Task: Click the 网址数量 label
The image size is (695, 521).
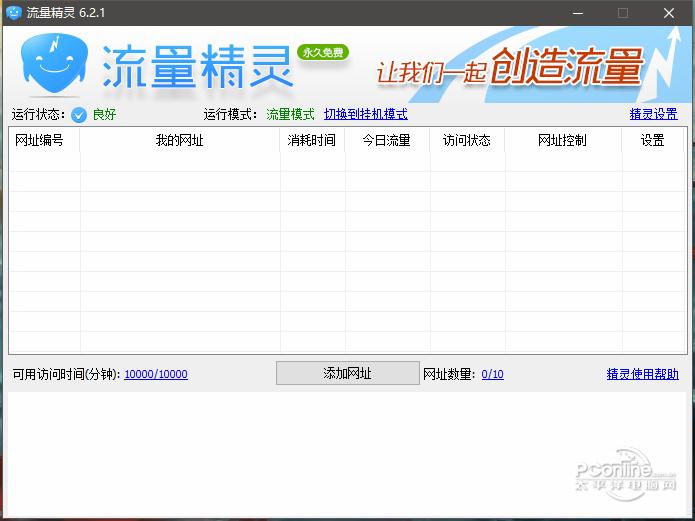Action: point(449,374)
